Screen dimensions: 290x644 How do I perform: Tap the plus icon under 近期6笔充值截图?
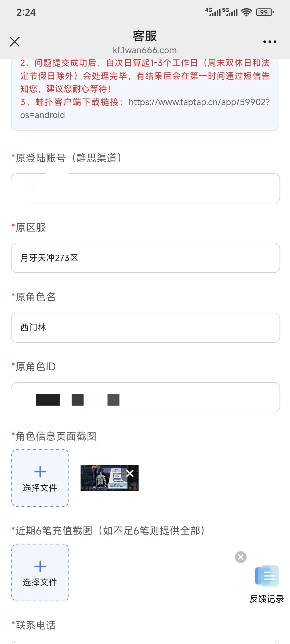[x=40, y=566]
